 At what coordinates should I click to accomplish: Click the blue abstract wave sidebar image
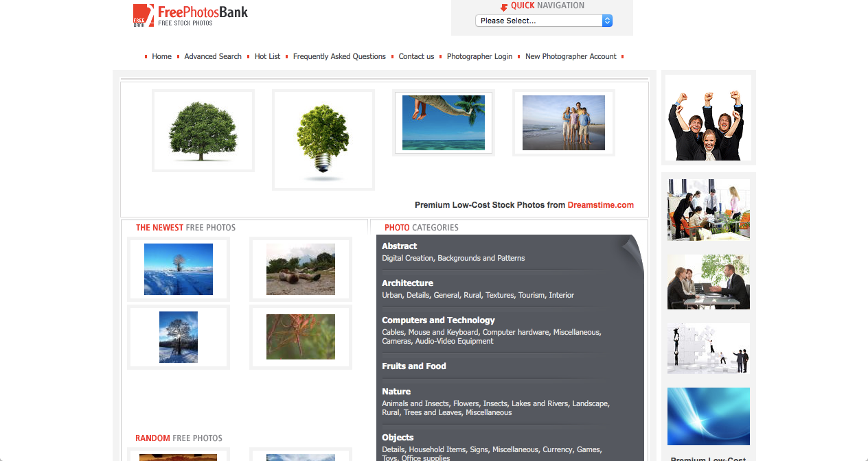pyautogui.click(x=709, y=416)
